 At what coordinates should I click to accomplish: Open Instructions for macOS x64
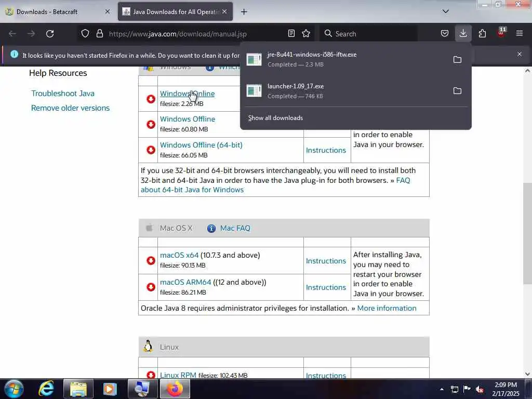[x=326, y=261]
